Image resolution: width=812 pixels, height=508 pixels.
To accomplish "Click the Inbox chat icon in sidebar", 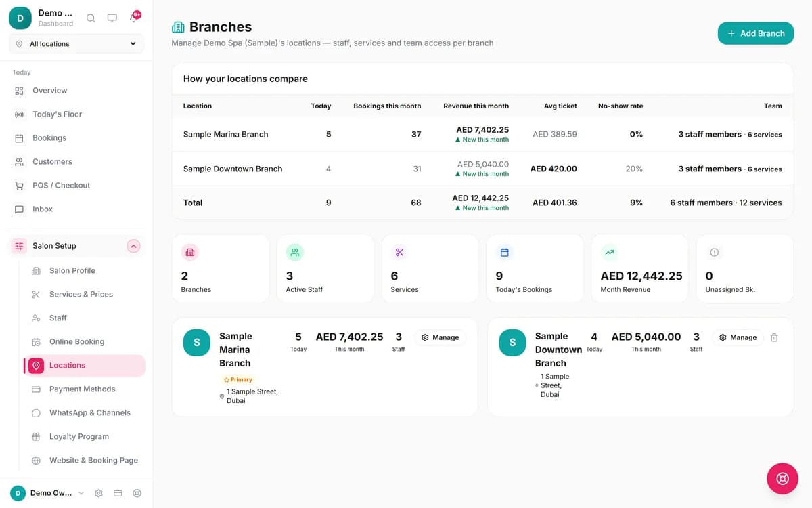I will click(x=19, y=209).
